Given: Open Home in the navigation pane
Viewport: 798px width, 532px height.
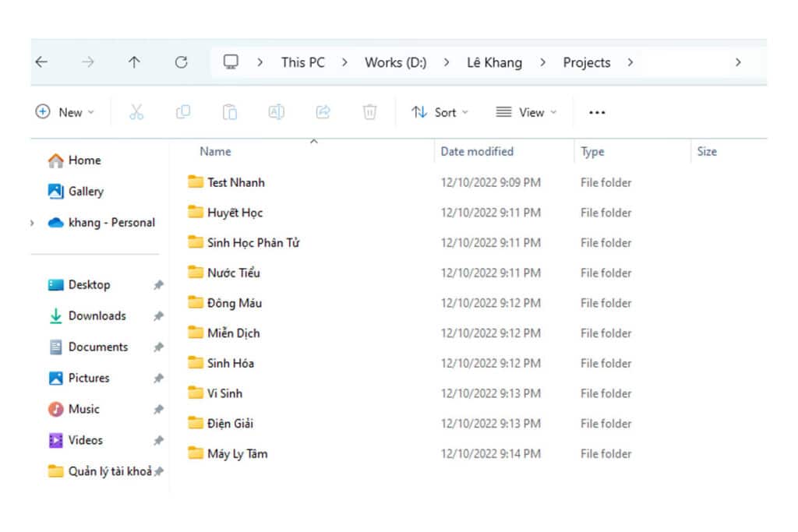Looking at the screenshot, I should coord(74,160).
